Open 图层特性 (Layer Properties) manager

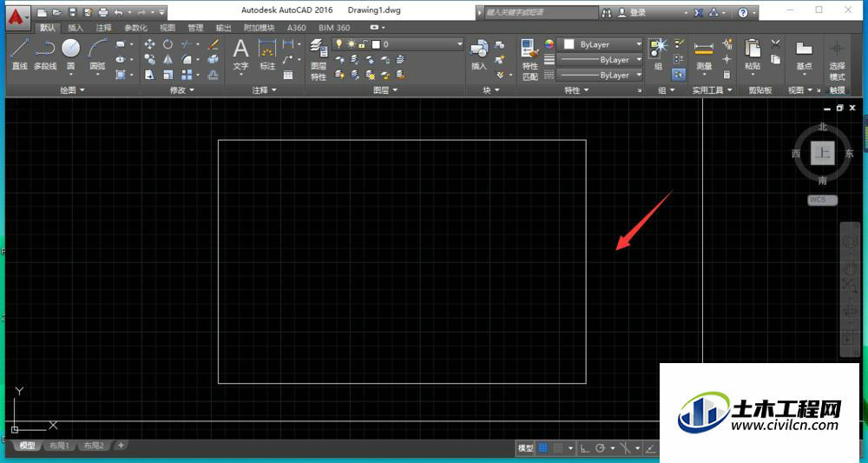coord(319,60)
